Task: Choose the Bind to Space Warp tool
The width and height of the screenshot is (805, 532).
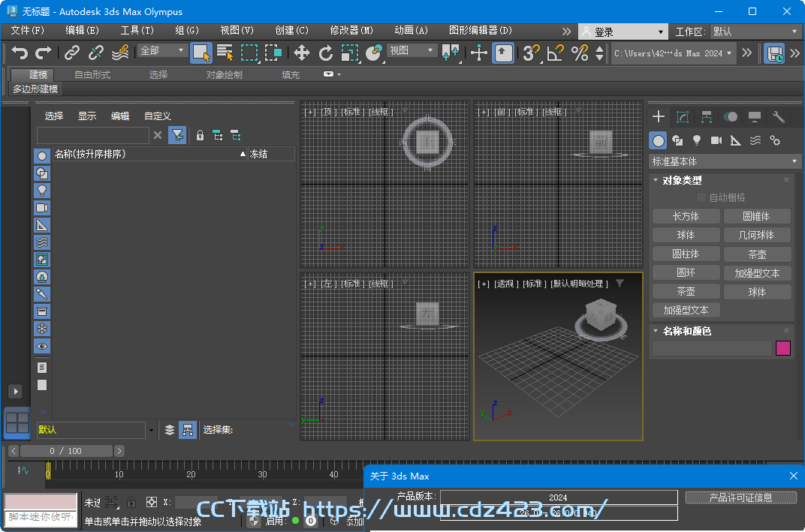Action: tap(120, 53)
